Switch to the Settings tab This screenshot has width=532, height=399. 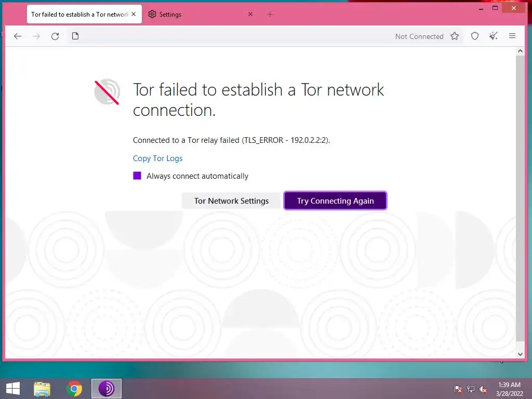(201, 14)
